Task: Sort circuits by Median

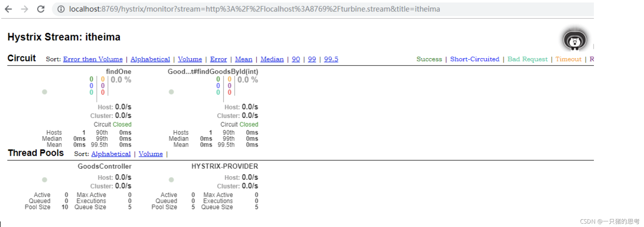Action: pos(272,59)
